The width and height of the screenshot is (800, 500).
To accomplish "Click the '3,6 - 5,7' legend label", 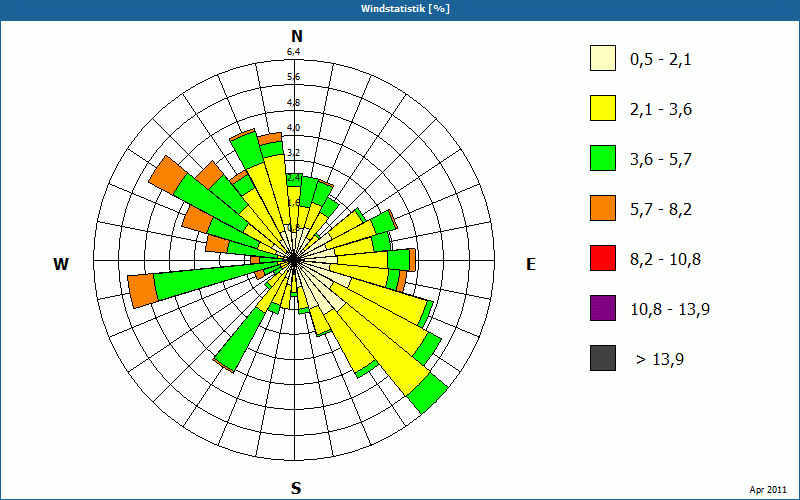I will [x=661, y=160].
